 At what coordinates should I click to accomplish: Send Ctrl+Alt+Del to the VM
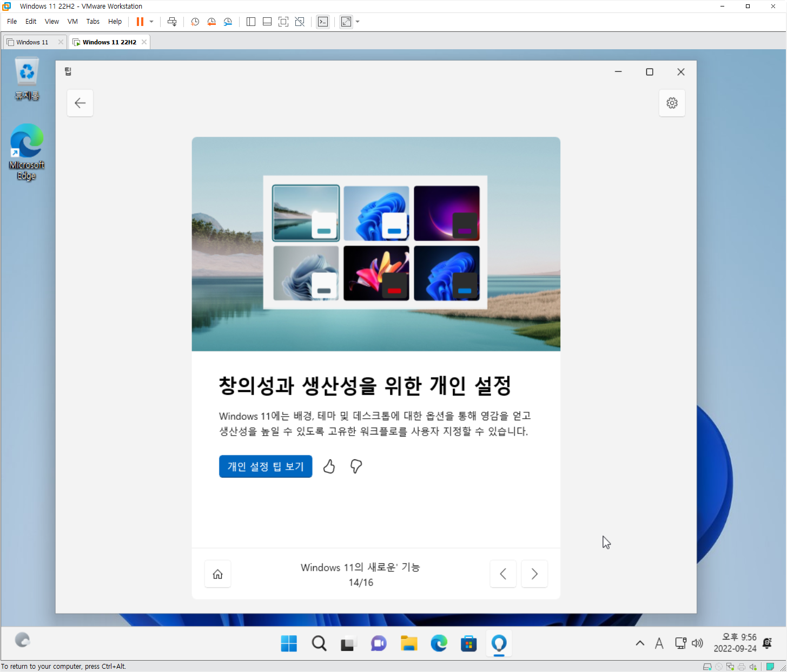point(172,22)
